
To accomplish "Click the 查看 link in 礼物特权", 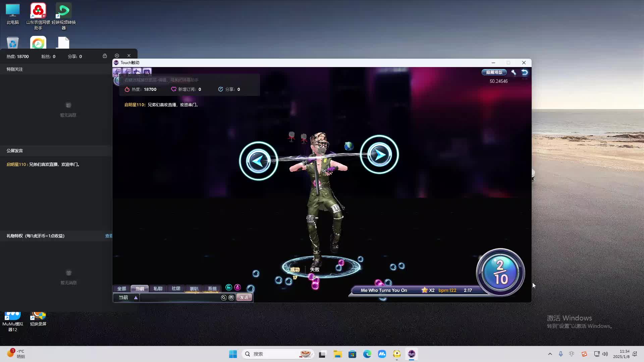I will [x=109, y=236].
